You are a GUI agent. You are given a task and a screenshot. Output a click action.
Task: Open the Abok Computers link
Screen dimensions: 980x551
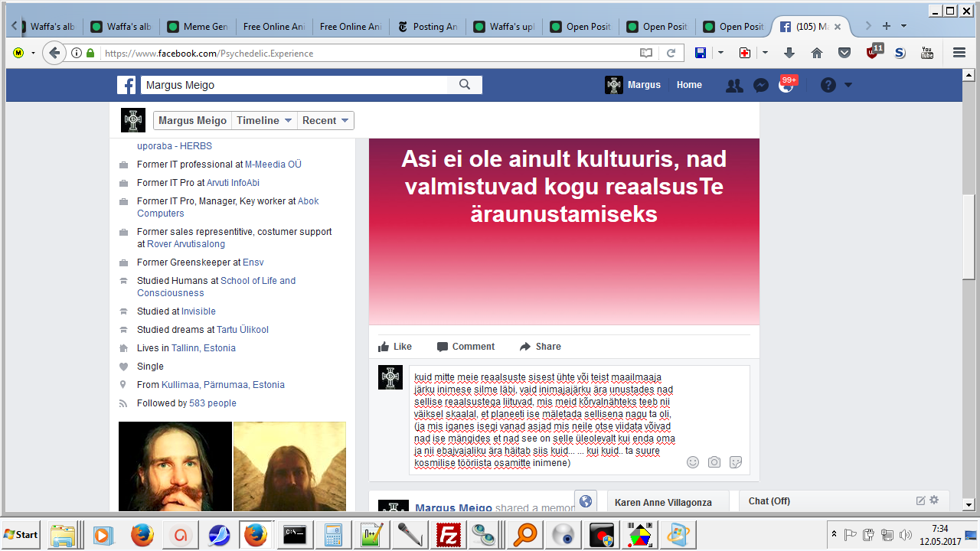tap(228, 207)
